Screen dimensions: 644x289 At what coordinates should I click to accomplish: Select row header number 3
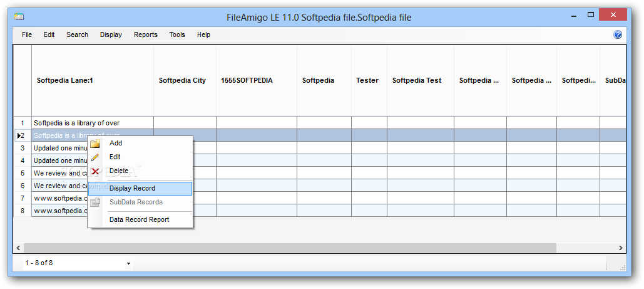pos(23,148)
